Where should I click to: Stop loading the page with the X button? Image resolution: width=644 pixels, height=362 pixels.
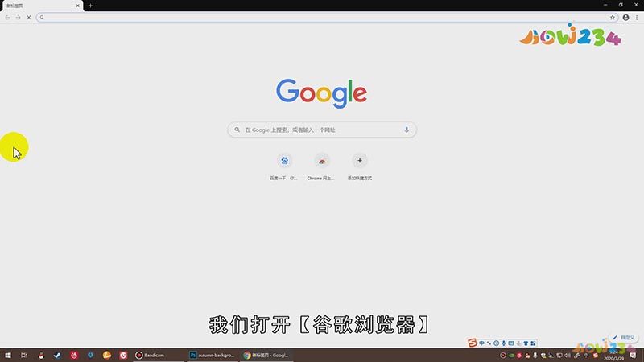click(x=29, y=18)
